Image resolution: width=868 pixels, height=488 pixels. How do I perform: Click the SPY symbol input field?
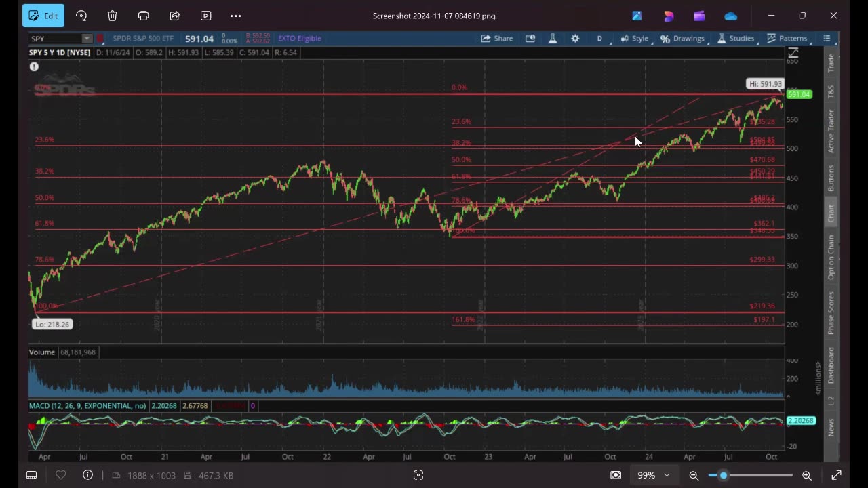coord(56,39)
